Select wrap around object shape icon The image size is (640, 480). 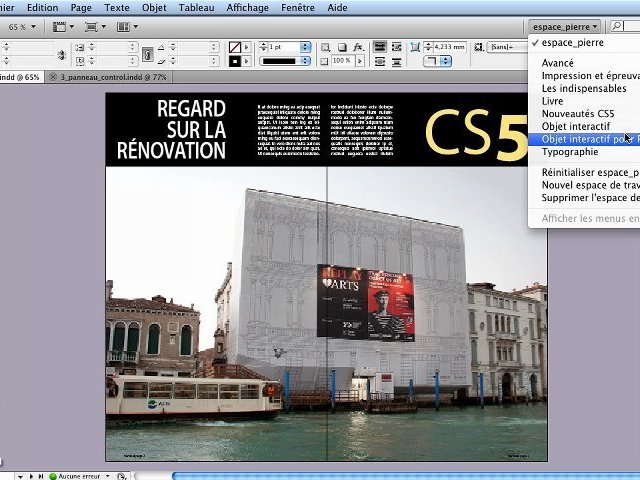coord(380,62)
